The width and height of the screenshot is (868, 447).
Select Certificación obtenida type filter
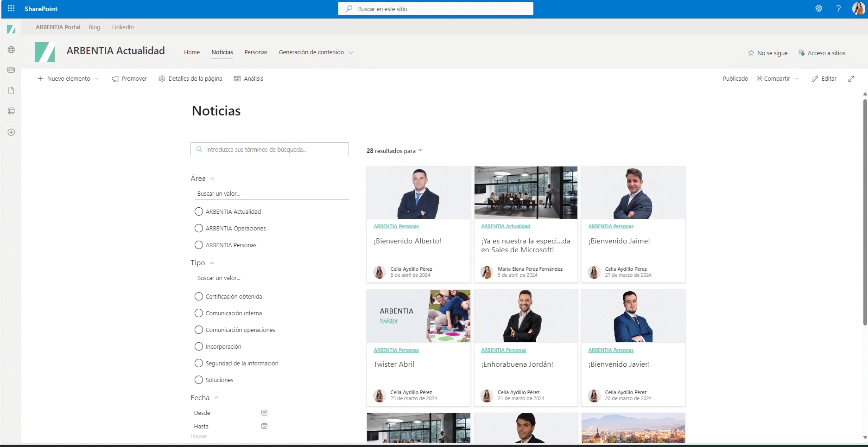tap(199, 296)
